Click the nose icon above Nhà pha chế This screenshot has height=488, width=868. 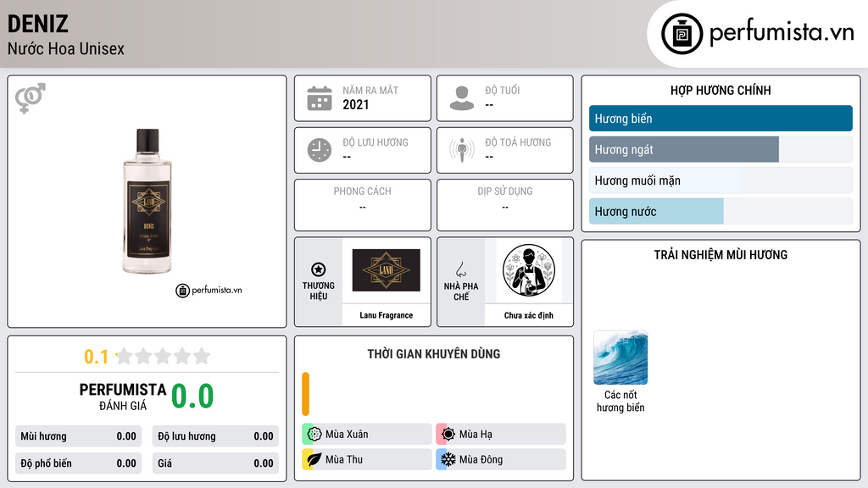point(460,269)
